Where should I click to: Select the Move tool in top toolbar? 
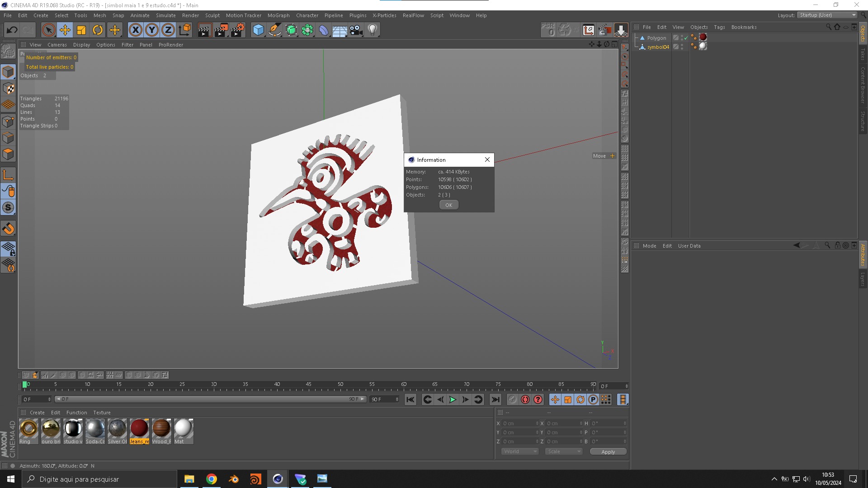pos(65,30)
